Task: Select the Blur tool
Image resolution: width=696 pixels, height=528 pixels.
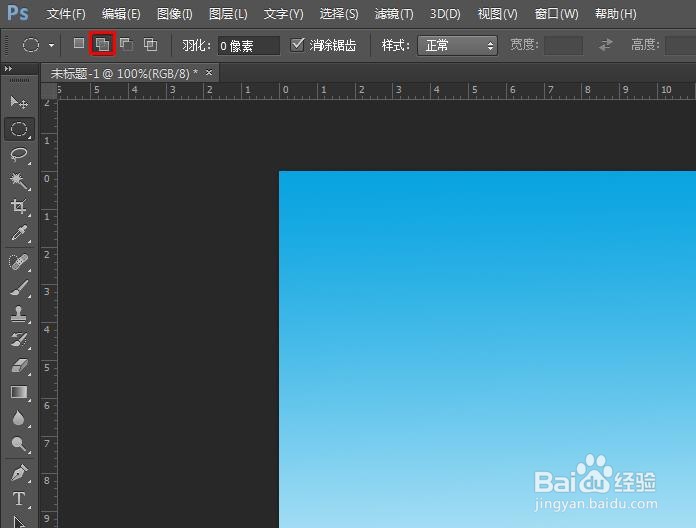Action: [x=19, y=418]
